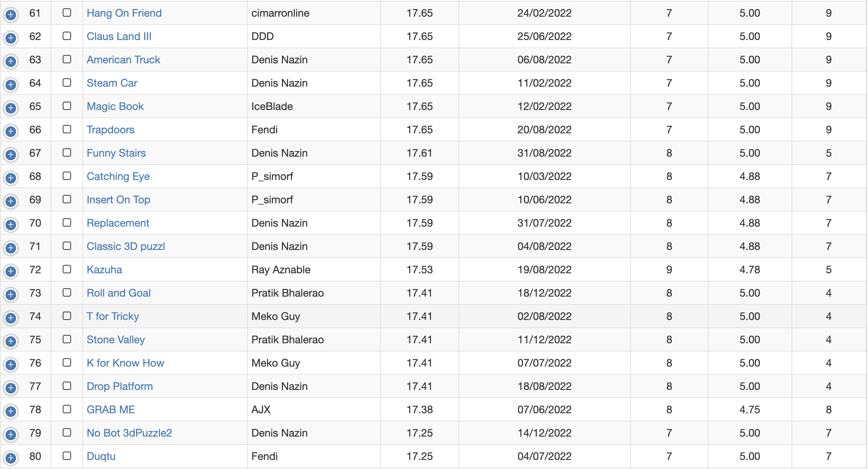Click the Insert On Top link
This screenshot has width=868, height=469.
[x=118, y=200]
